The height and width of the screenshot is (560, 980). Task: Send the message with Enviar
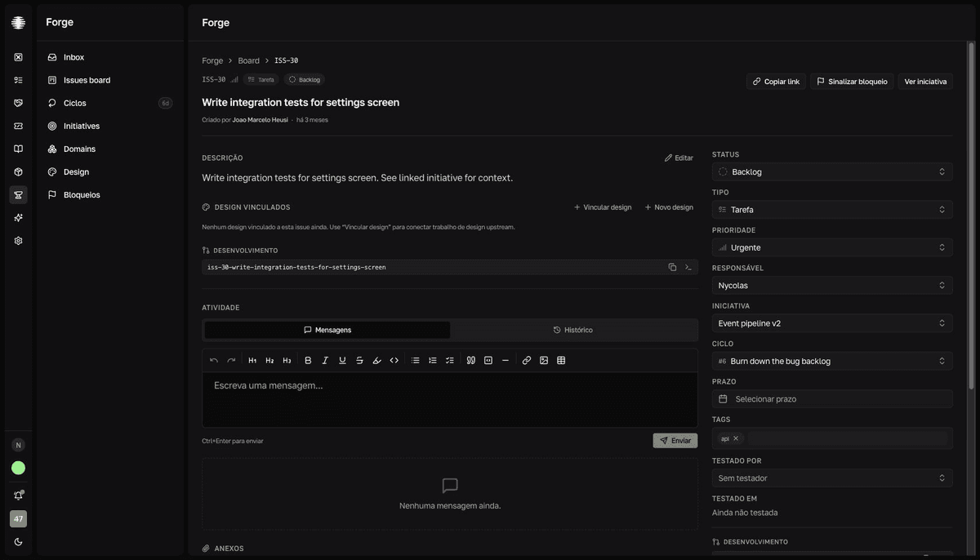click(x=675, y=441)
